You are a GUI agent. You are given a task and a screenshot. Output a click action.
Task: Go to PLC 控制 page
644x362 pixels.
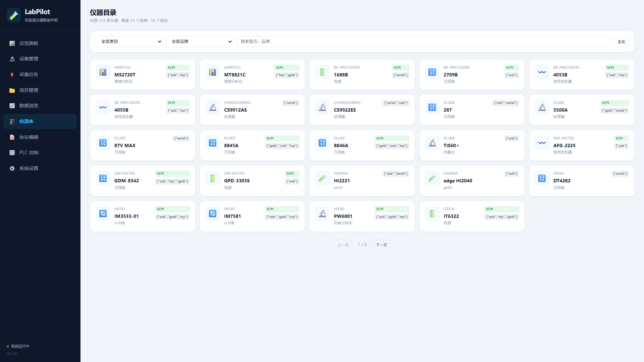40,153
